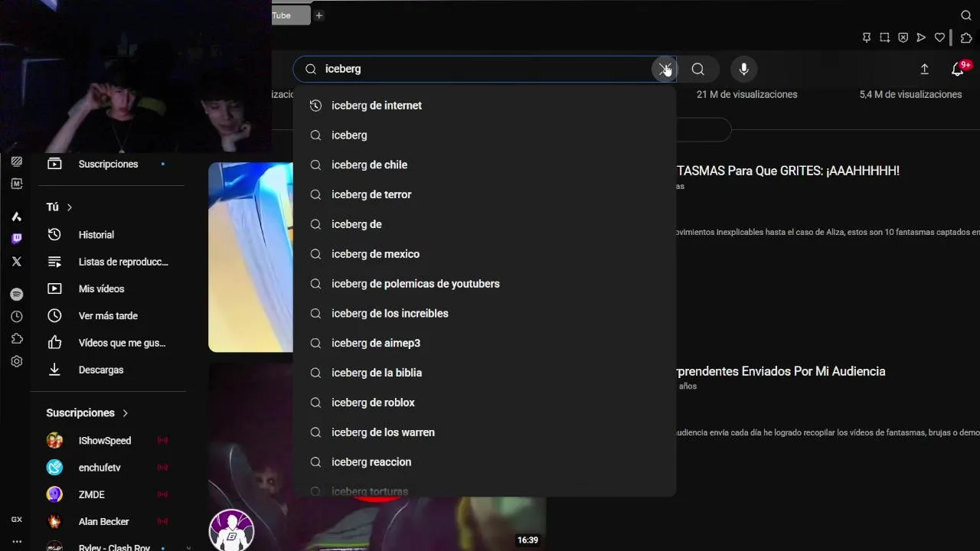
Task: Select the 'iceberg de chile' suggestion
Action: pos(484,165)
